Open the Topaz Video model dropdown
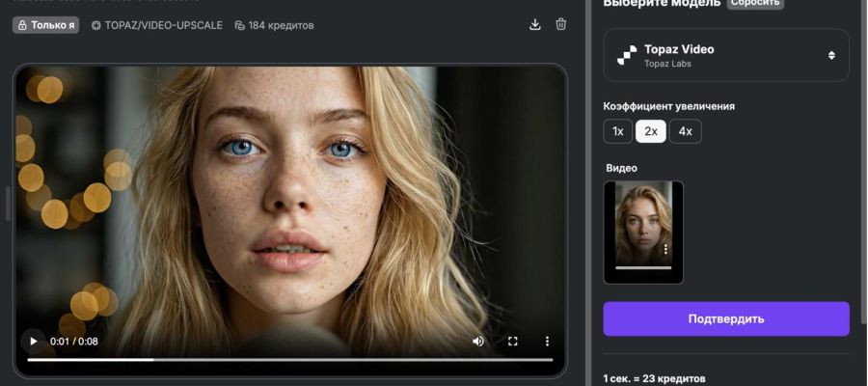Viewport: 868px width, 386px height. pyautogui.click(x=726, y=55)
